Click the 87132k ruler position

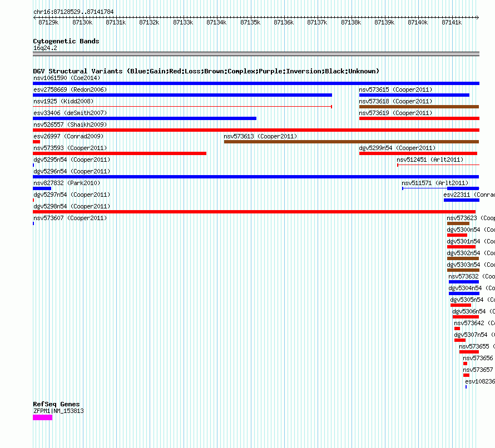point(149,22)
